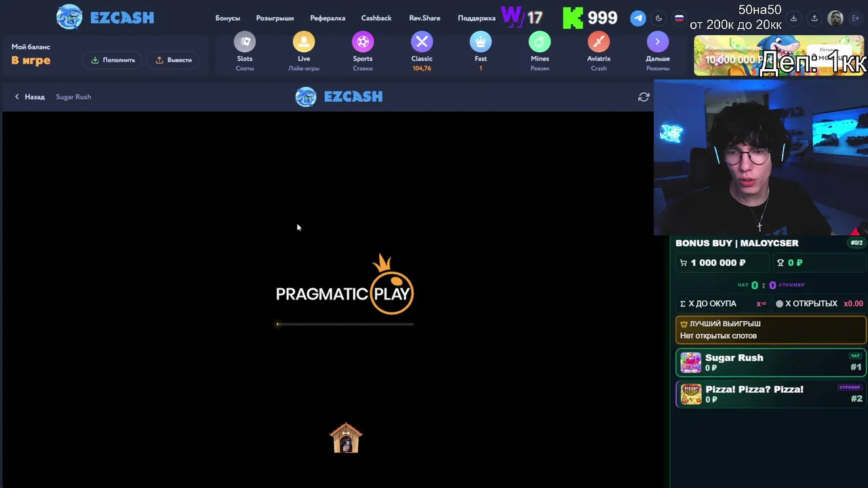Open the user profile avatar
This screenshot has width=868, height=488.
(835, 18)
